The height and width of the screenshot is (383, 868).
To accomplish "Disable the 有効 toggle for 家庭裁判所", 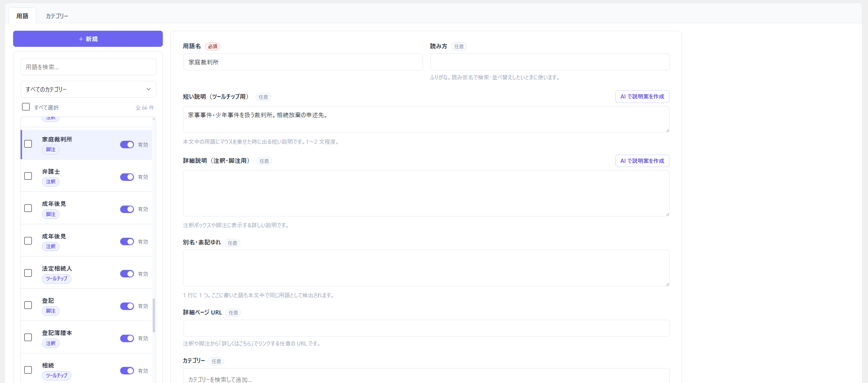I will (x=127, y=145).
